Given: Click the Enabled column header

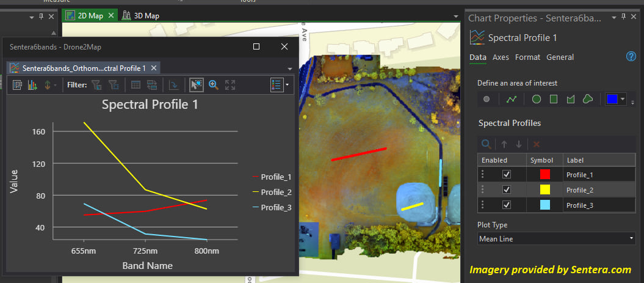Looking at the screenshot, I should 502,160.
